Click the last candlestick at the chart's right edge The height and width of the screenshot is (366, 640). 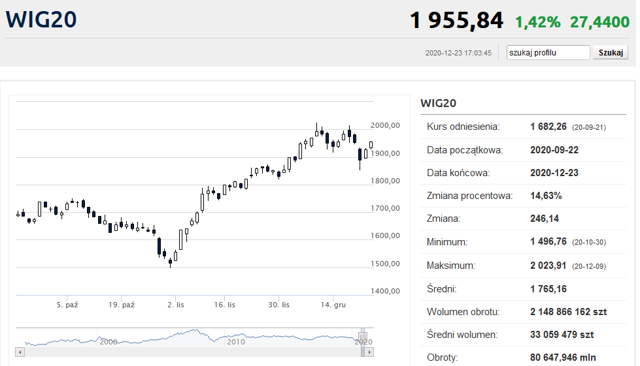tap(371, 145)
